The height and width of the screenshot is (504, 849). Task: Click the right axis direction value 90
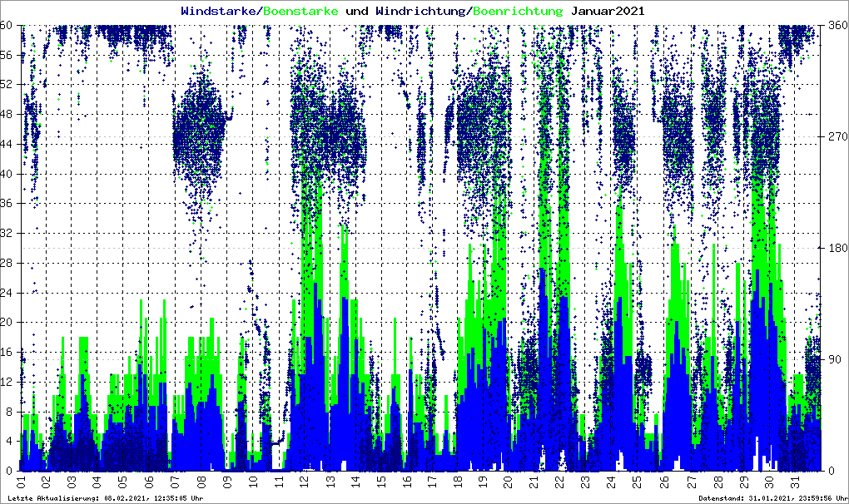point(834,359)
